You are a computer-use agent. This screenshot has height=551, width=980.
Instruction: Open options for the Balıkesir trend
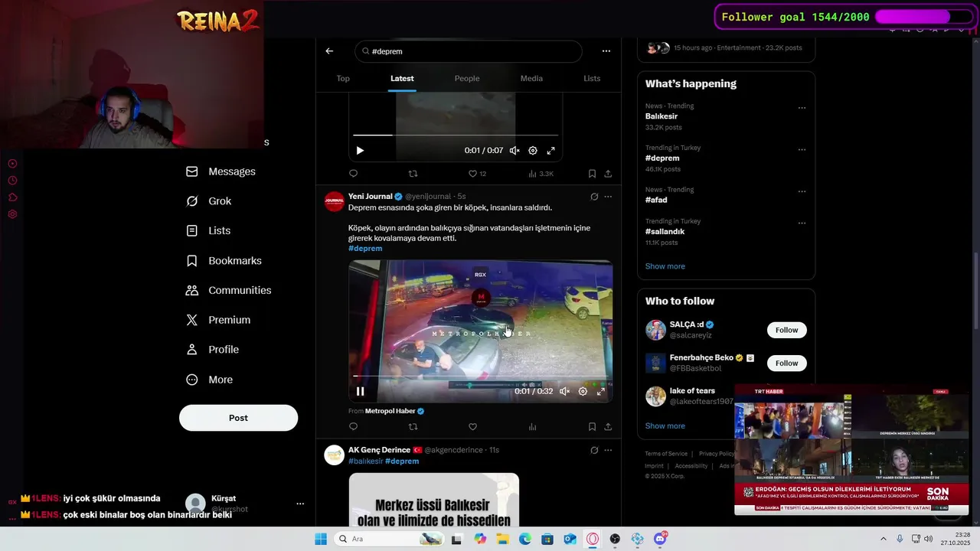[x=802, y=108]
